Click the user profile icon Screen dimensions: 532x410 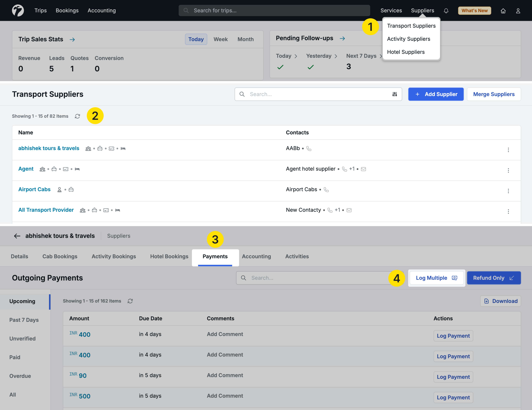[x=518, y=11]
